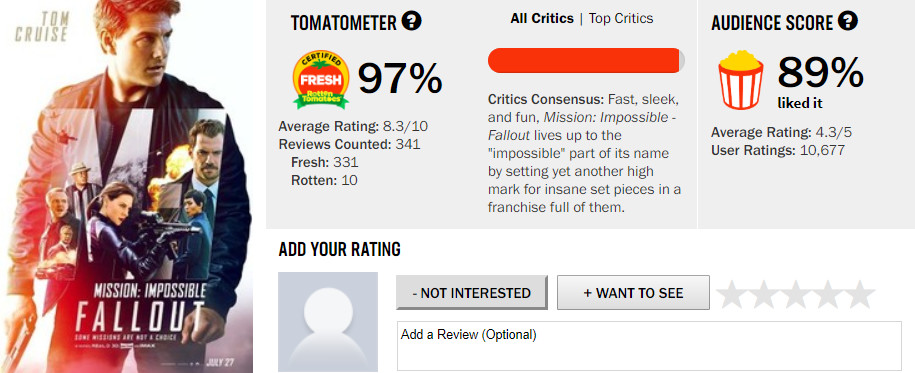
Task: Open the Tomatometer help question mark icon
Action: pos(411,23)
